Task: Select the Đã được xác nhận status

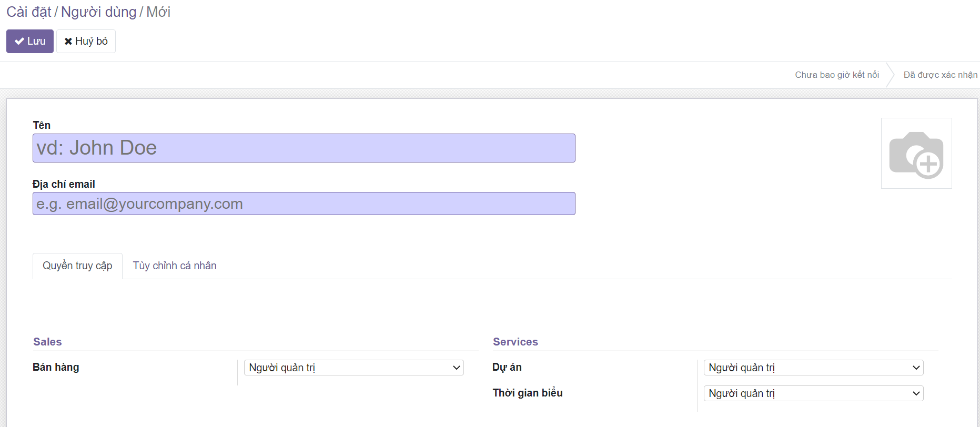Action: (x=939, y=75)
